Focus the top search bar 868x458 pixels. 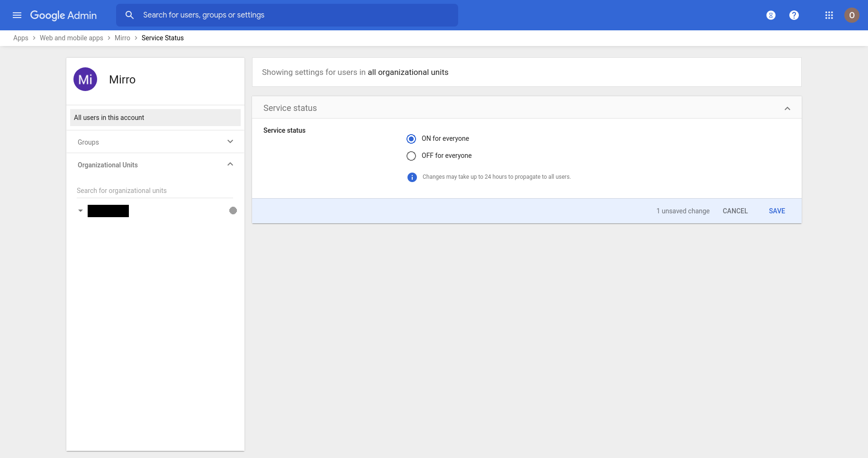coord(287,15)
